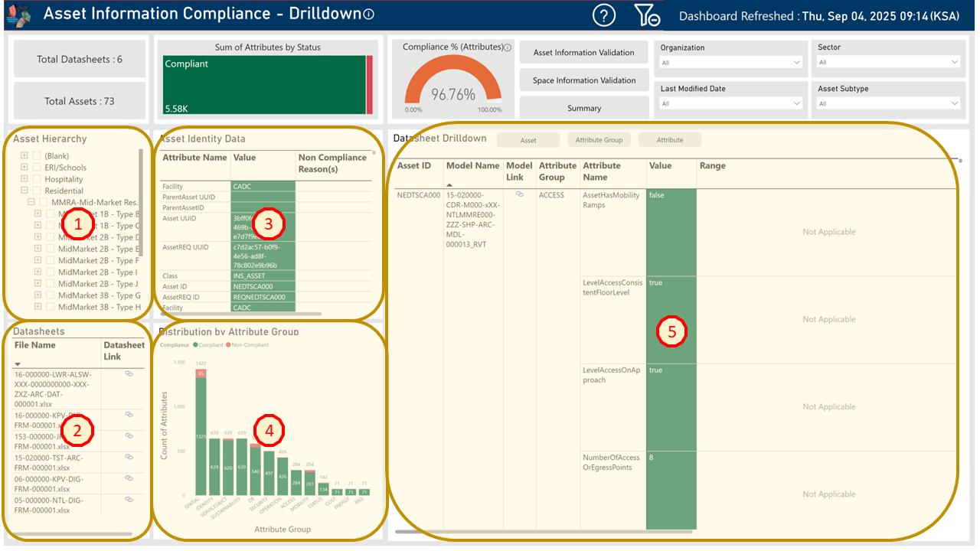Screen dimensions: 980x551
Task: Check the Hospitality checkbox
Action: point(38,179)
